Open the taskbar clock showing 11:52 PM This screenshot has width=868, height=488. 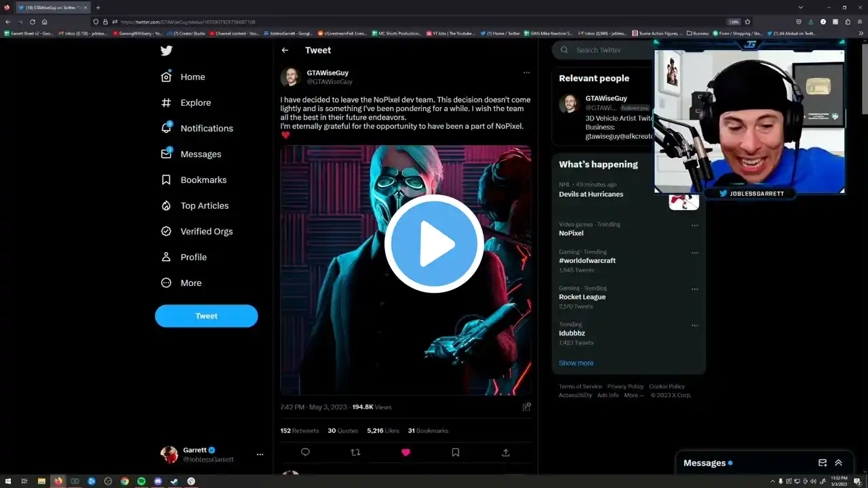point(840,481)
